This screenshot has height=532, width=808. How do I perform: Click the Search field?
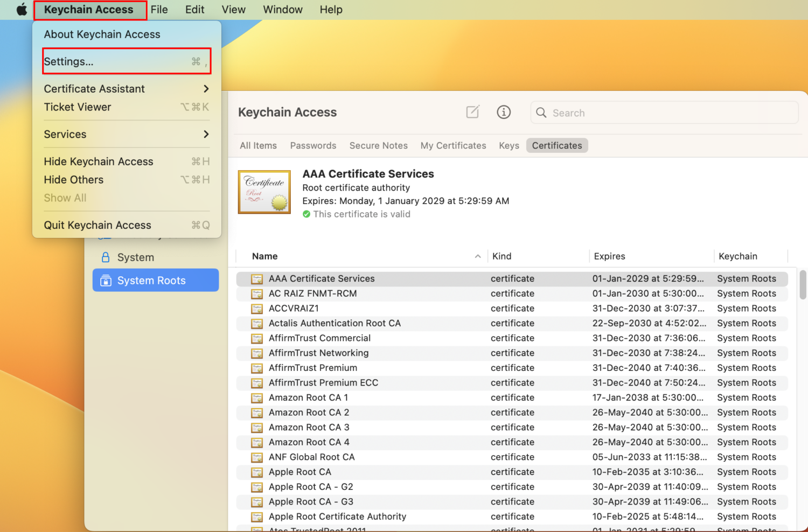coord(664,113)
